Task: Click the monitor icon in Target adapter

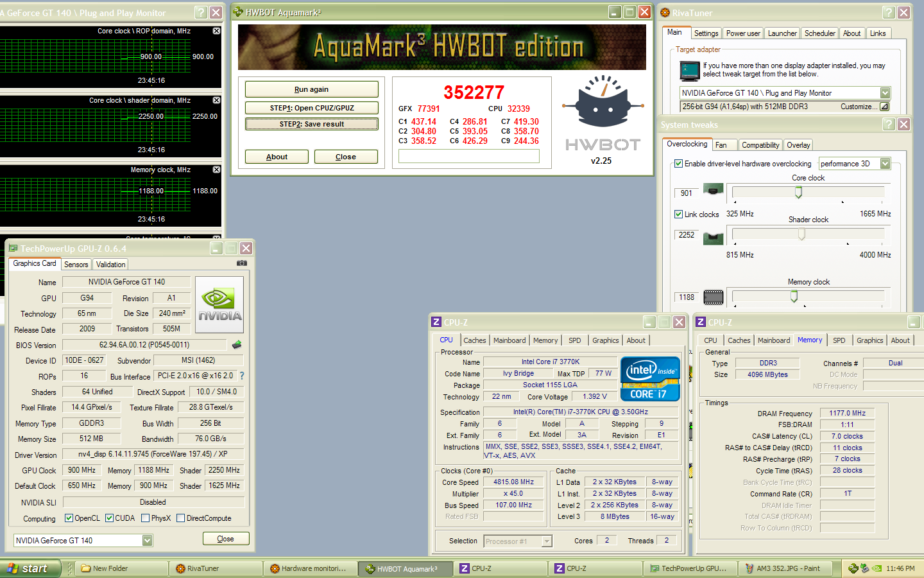Action: click(x=690, y=71)
